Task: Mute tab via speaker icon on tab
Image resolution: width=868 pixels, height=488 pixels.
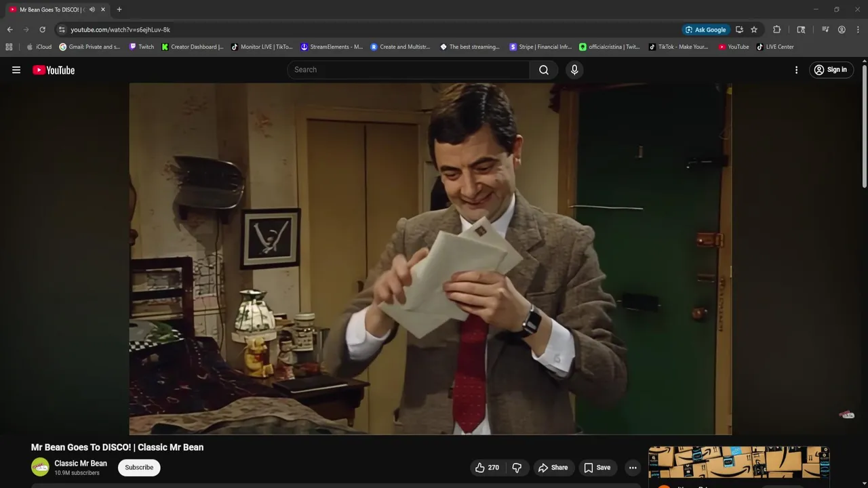Action: 92,9
